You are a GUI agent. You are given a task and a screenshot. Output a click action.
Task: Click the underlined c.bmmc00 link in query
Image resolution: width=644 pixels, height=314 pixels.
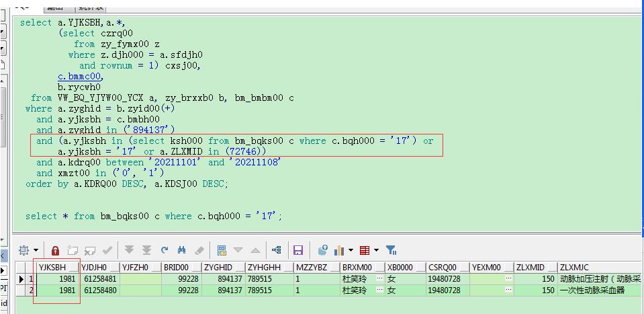[x=80, y=77]
